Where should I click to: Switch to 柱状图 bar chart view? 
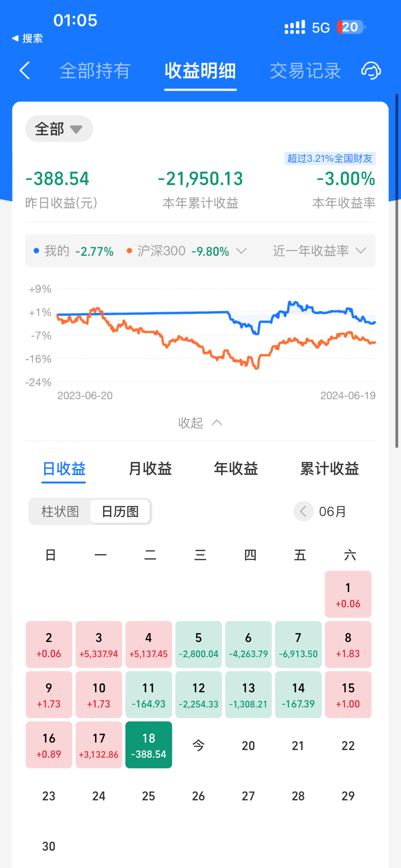coord(60,511)
